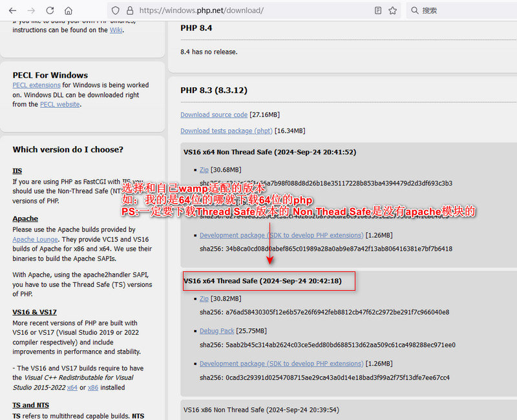The width and height of the screenshot is (517, 420).
Task: Open Non Thread Safe Development package link
Action: point(282,235)
